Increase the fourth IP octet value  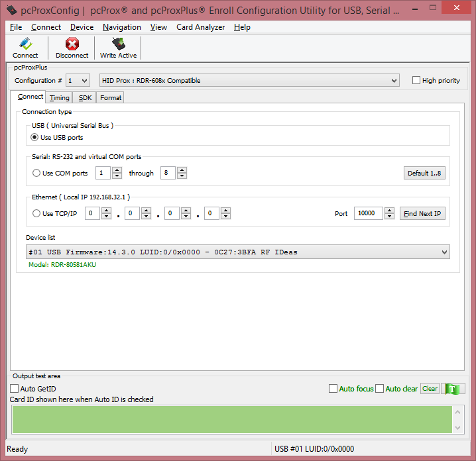(x=225, y=210)
